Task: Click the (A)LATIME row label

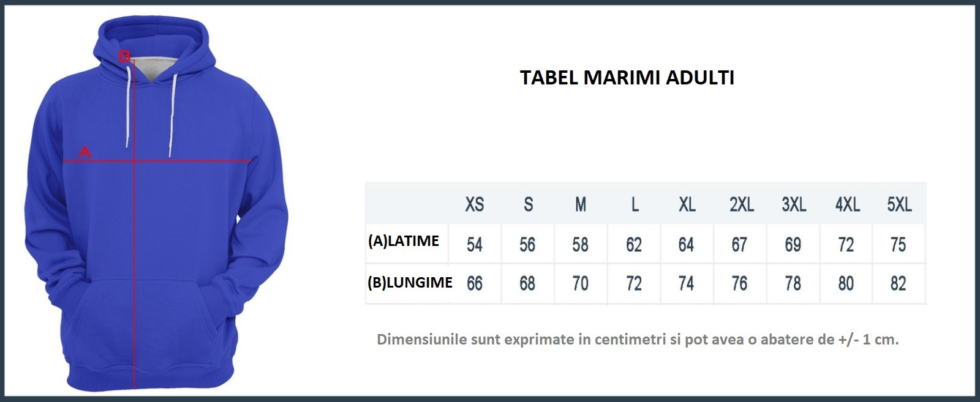Action: (404, 241)
